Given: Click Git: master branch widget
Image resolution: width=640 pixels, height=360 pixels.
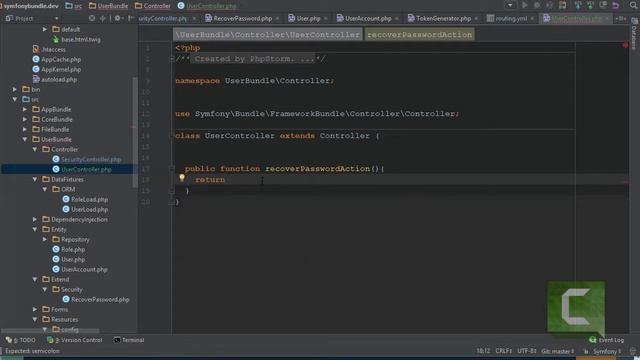Looking at the screenshot, I should pos(558,351).
